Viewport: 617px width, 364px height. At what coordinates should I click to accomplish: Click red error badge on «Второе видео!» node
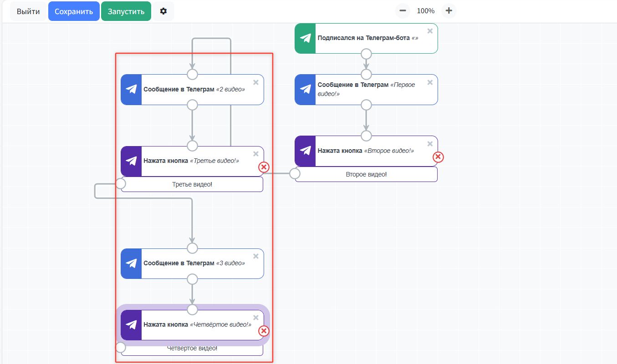pyautogui.click(x=438, y=157)
